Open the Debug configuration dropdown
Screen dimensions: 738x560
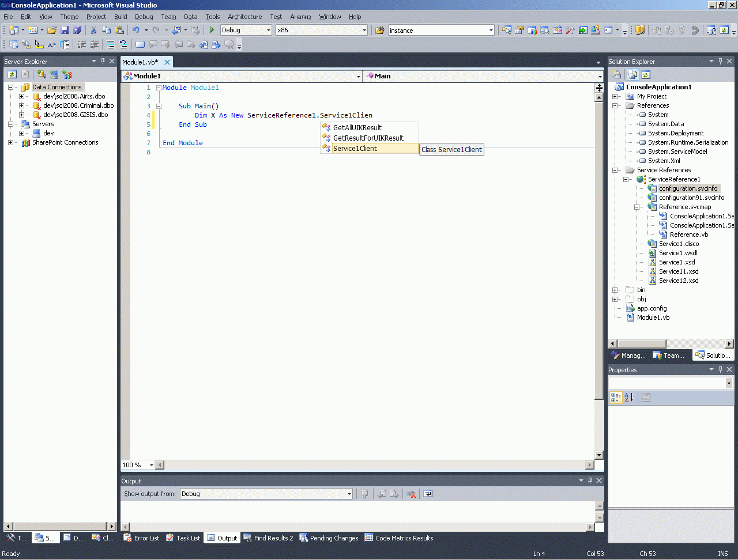tap(268, 30)
